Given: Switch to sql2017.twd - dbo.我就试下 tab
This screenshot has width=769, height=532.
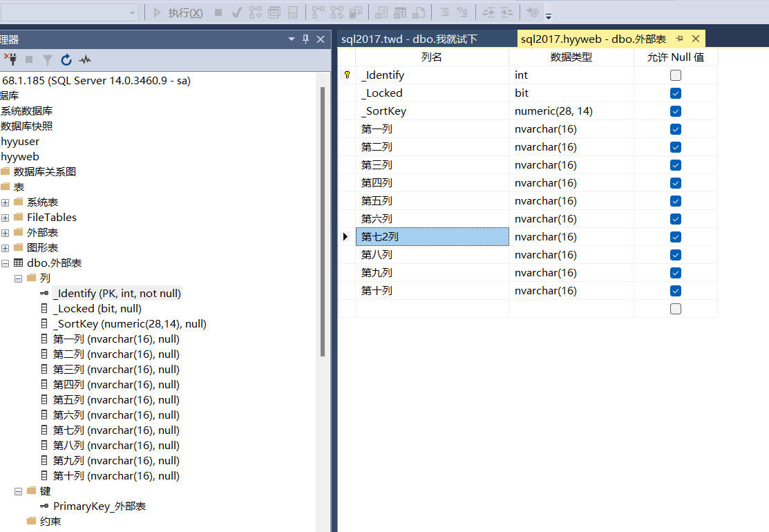Looking at the screenshot, I should point(409,39).
